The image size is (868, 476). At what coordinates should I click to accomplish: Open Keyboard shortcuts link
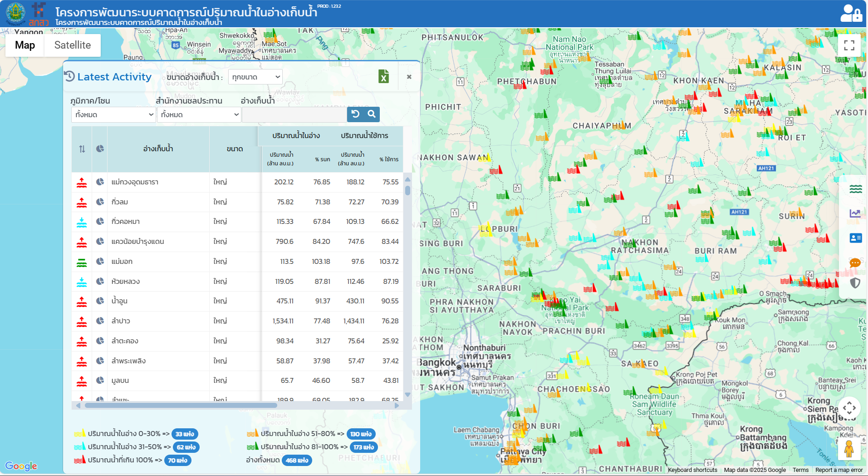tap(692, 470)
